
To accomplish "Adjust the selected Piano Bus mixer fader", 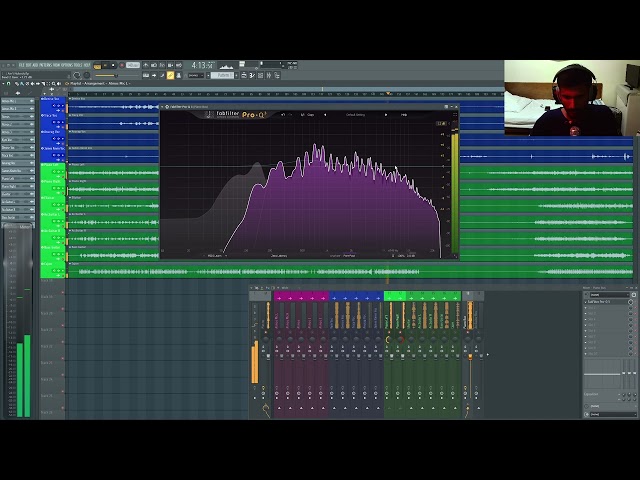I will click(470, 357).
